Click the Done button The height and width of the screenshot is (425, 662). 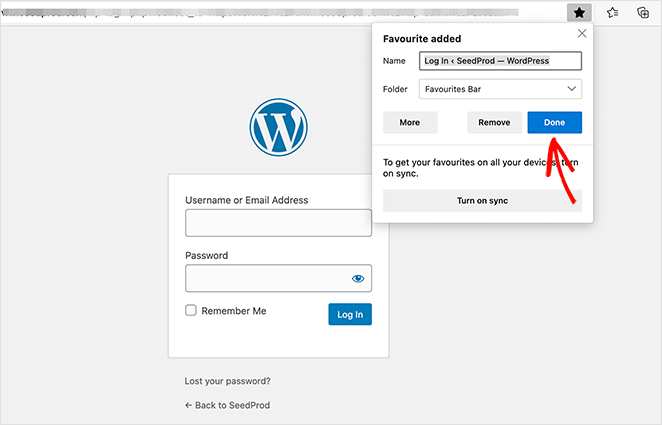point(554,123)
